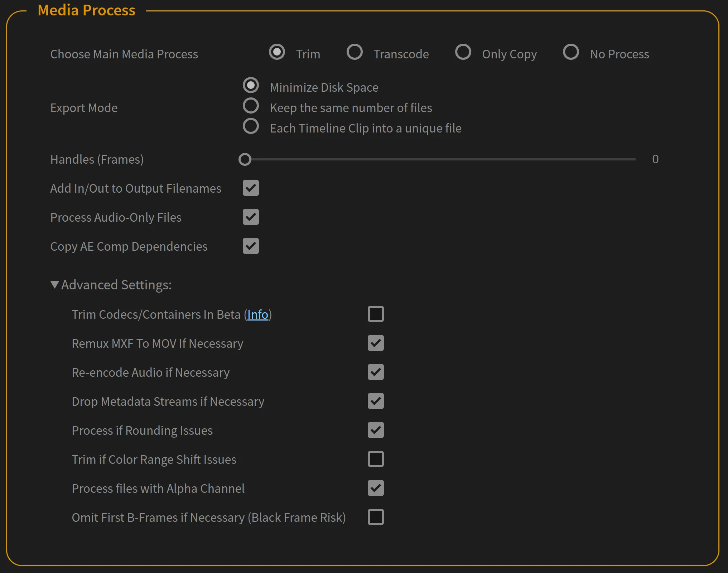
Task: Collapse the Advanced Settings section
Action: (55, 284)
